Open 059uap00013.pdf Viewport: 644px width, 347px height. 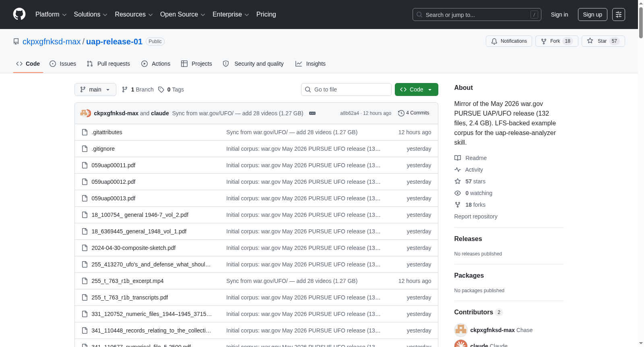click(x=114, y=198)
